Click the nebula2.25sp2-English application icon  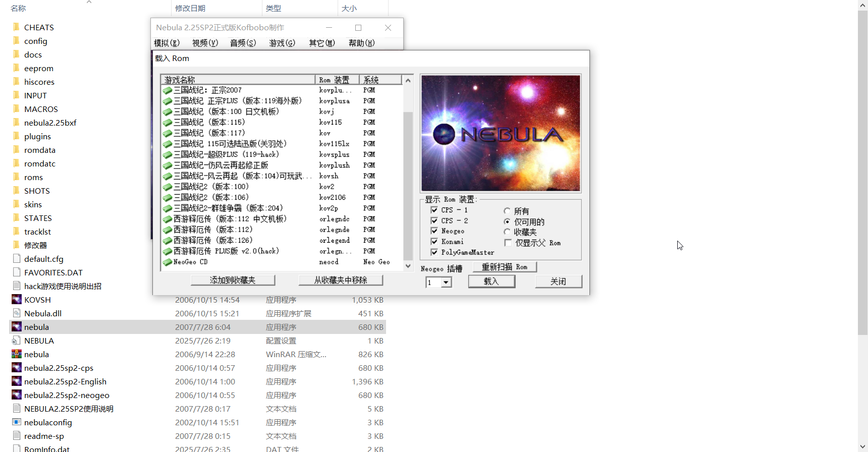coord(17,381)
